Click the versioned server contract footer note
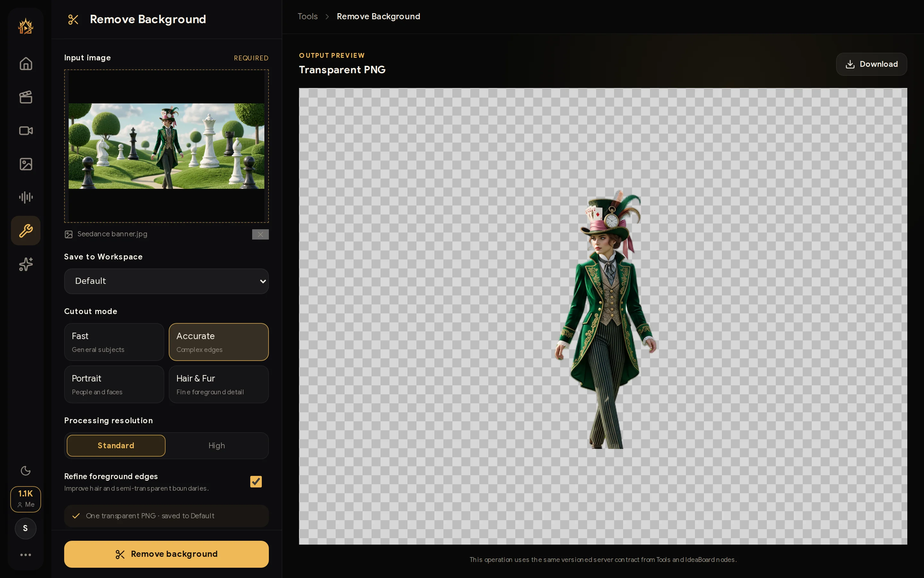This screenshot has height=578, width=924. point(603,560)
